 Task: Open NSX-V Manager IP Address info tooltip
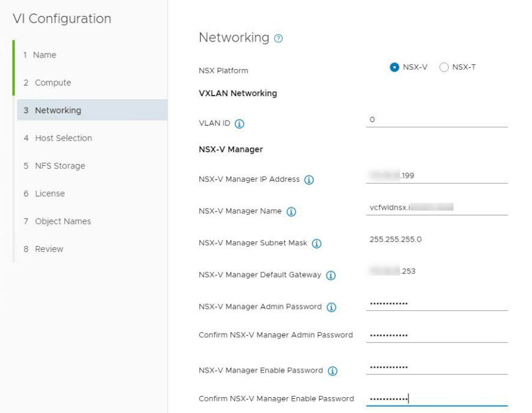click(x=309, y=180)
